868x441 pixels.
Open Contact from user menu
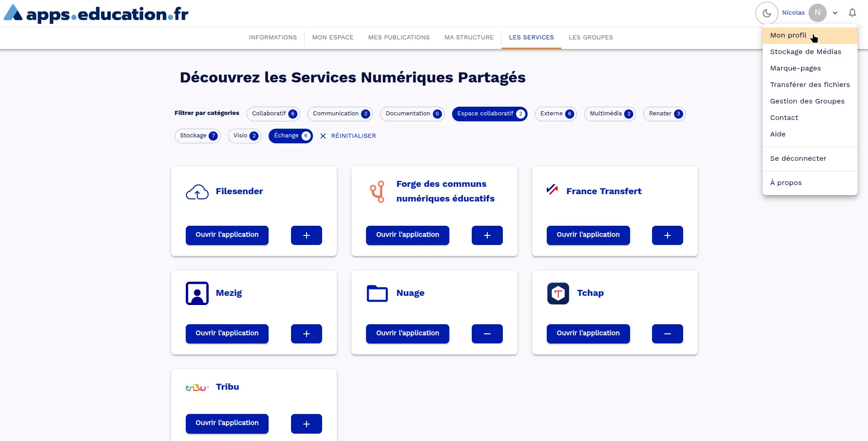click(810, 118)
